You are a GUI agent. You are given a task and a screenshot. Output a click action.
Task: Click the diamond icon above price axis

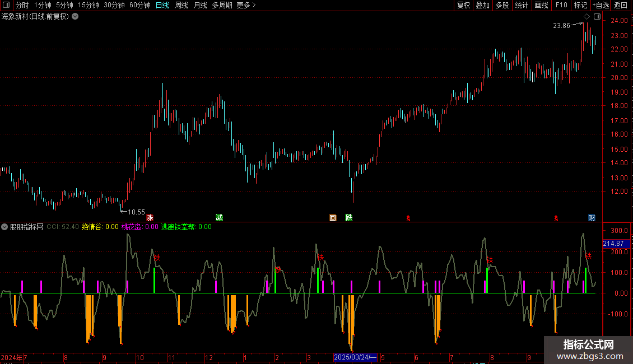587,17
